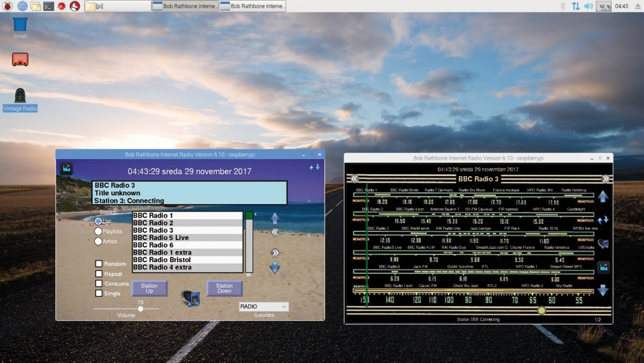The image size is (644, 363).
Task: Launch the terminal from the taskbar
Action: click(x=48, y=6)
